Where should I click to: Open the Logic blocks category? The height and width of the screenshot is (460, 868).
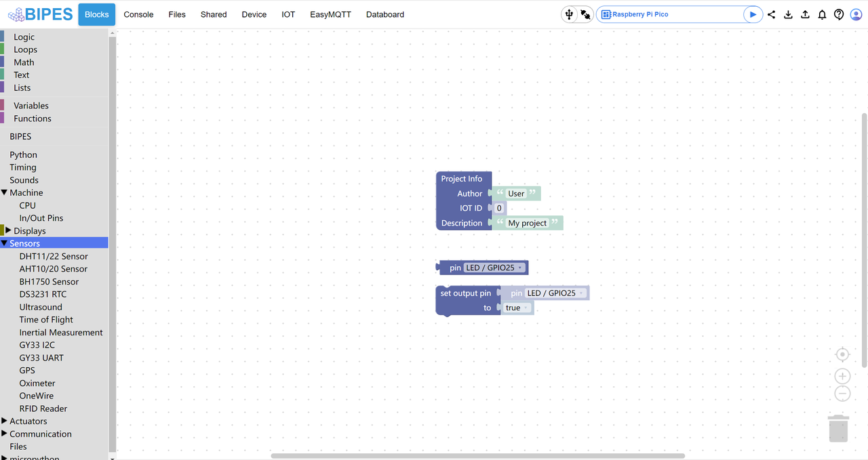click(54, 37)
